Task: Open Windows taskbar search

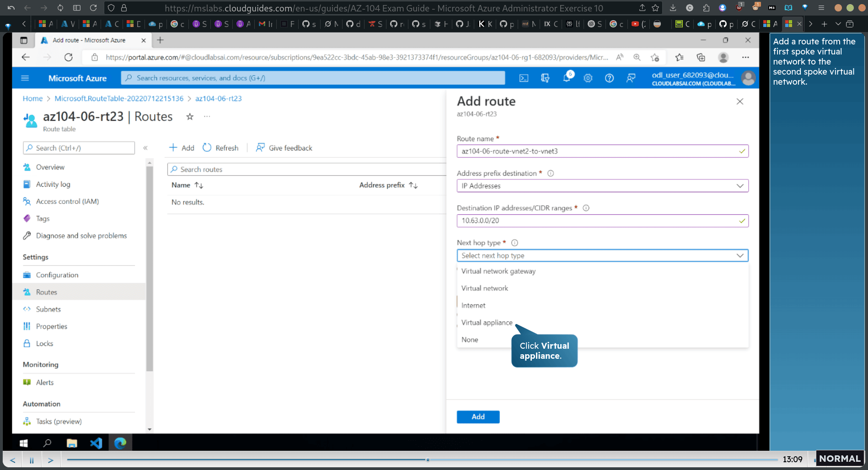Action: [47, 443]
